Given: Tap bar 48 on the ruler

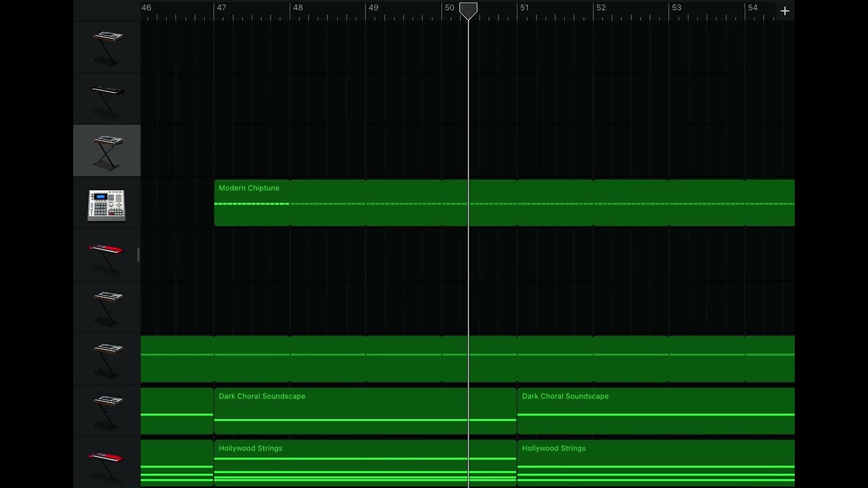Looking at the screenshot, I should pyautogui.click(x=298, y=7).
